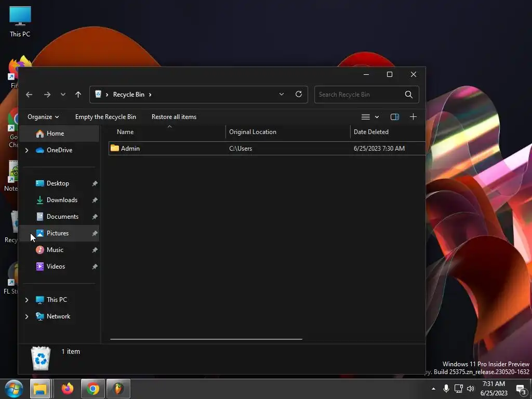Click the network tray icon
The width and height of the screenshot is (532, 399).
458,389
